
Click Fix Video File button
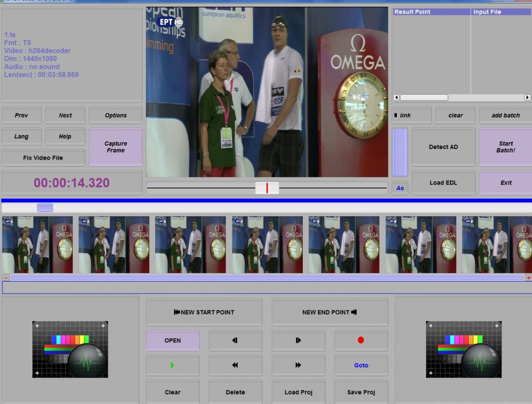[x=43, y=158]
